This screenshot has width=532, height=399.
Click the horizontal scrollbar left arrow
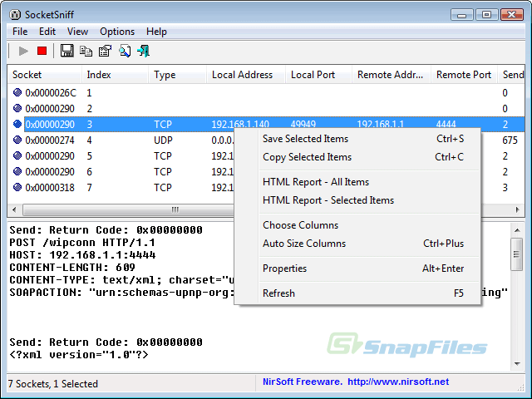click(x=14, y=209)
